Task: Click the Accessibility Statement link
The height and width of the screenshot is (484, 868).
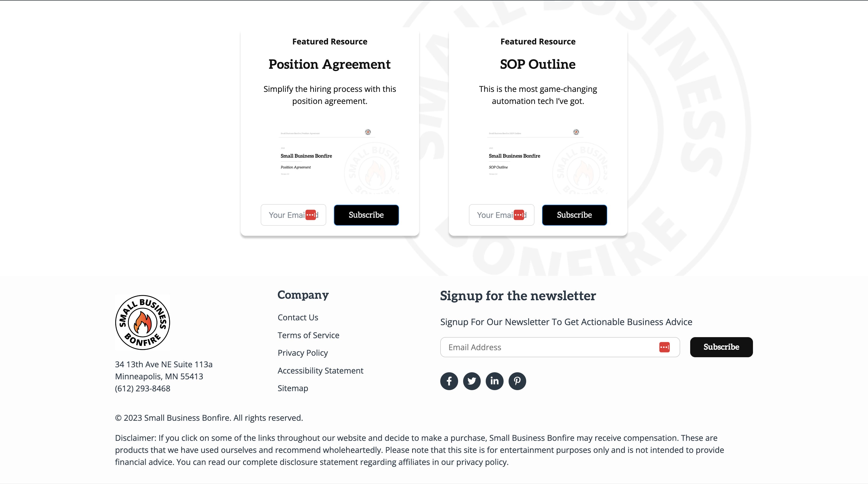Action: (x=321, y=370)
